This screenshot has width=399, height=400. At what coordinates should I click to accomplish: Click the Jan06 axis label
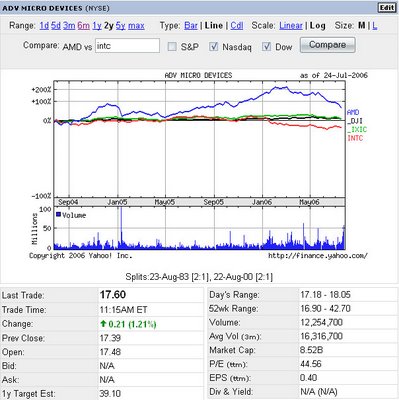pyautogui.click(x=262, y=202)
